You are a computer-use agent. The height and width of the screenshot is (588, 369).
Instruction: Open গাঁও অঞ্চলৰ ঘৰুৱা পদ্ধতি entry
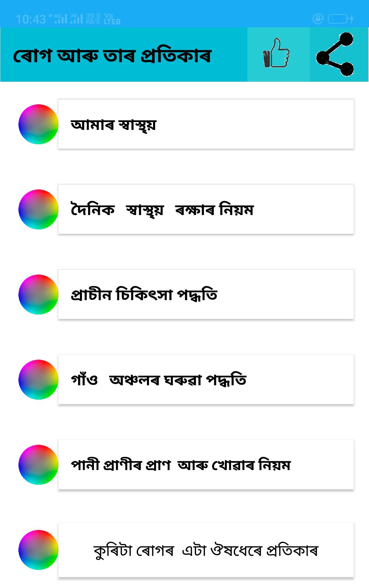click(x=206, y=379)
